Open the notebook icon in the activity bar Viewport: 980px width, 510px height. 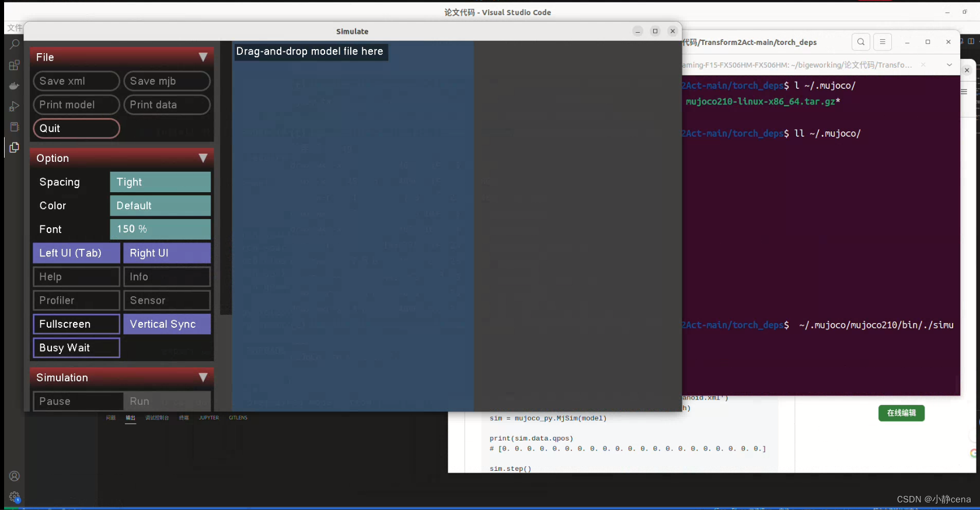click(15, 127)
